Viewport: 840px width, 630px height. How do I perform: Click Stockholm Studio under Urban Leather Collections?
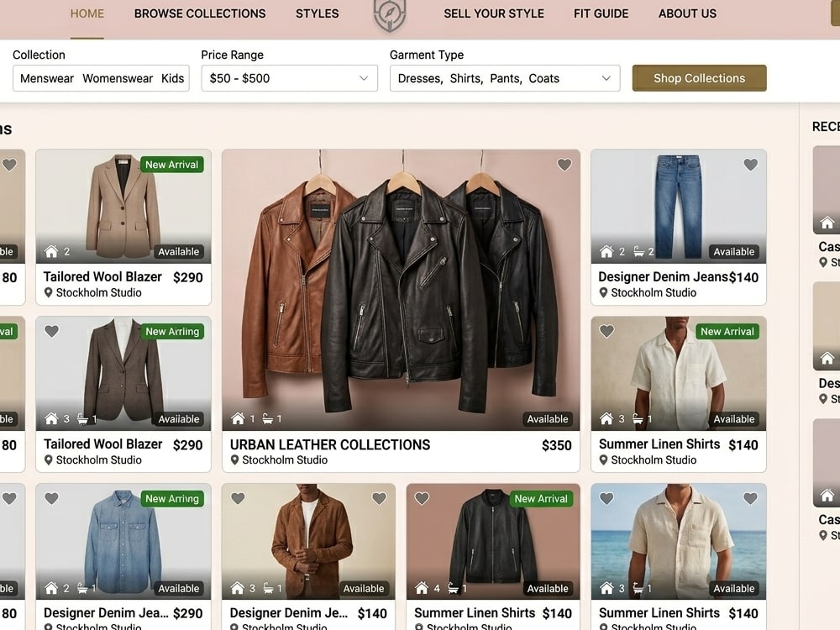point(285,460)
